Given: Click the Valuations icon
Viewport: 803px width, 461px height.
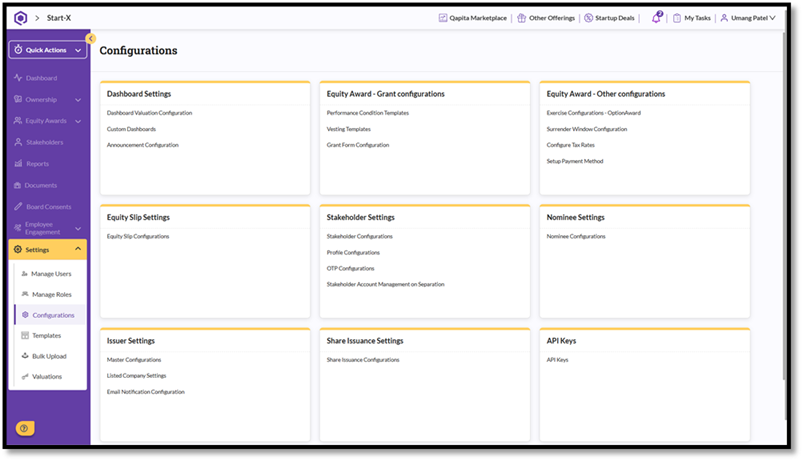Looking at the screenshot, I should click(25, 376).
